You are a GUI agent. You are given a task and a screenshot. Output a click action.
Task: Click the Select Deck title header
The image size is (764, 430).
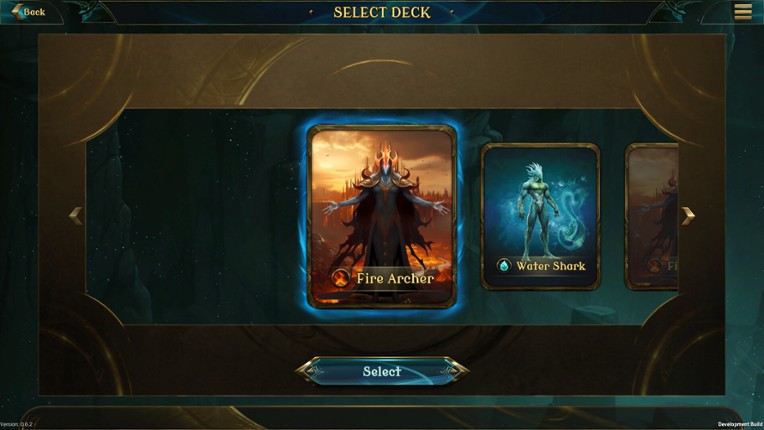pos(382,12)
